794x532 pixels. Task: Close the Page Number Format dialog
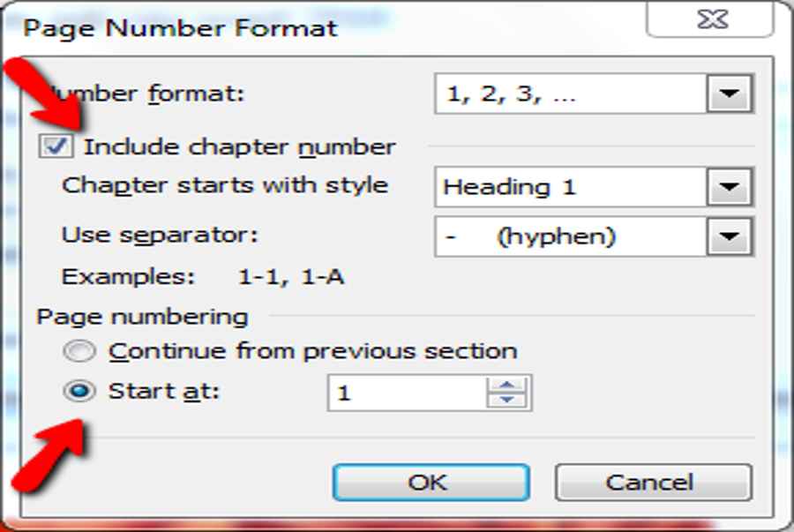(x=710, y=19)
